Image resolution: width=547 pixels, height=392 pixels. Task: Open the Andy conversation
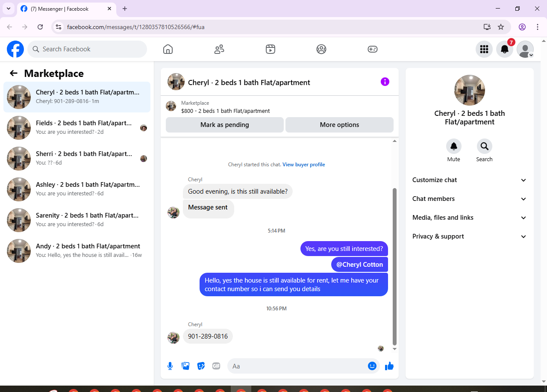pyautogui.click(x=77, y=251)
